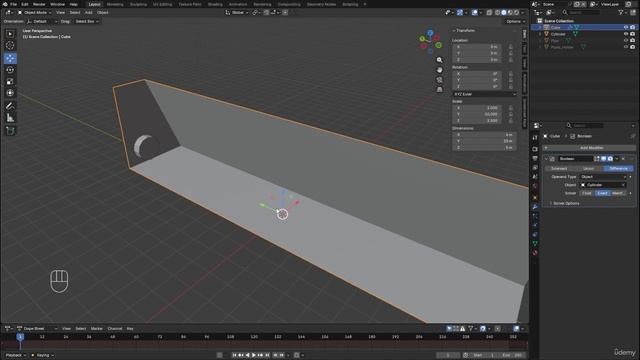Image resolution: width=640 pixels, height=360 pixels.
Task: Set Boolean solver to Exact
Action: [602, 193]
